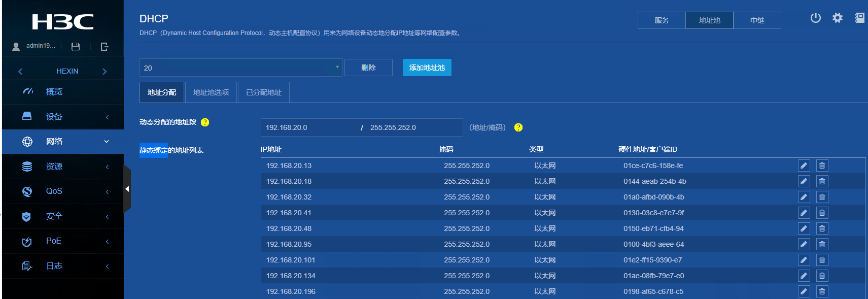This screenshot has width=868, height=299.
Task: Collapse the sidebar using the side handle
Action: click(127, 189)
